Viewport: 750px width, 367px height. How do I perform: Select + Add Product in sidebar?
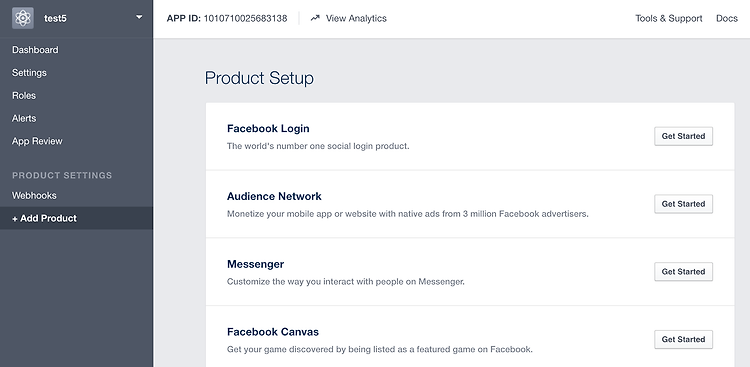(77, 218)
